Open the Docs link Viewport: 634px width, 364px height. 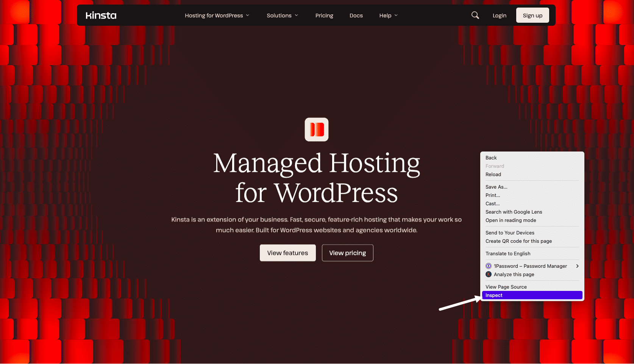[x=356, y=16]
